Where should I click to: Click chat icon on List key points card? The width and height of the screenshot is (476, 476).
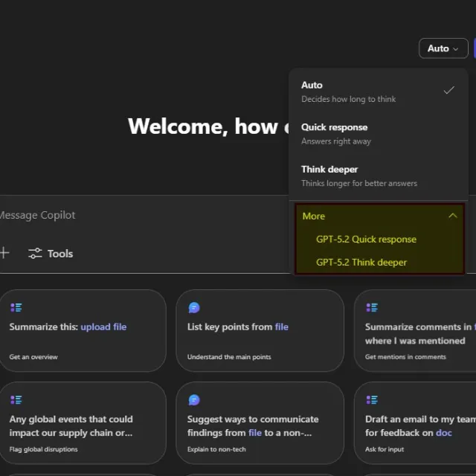(x=194, y=307)
